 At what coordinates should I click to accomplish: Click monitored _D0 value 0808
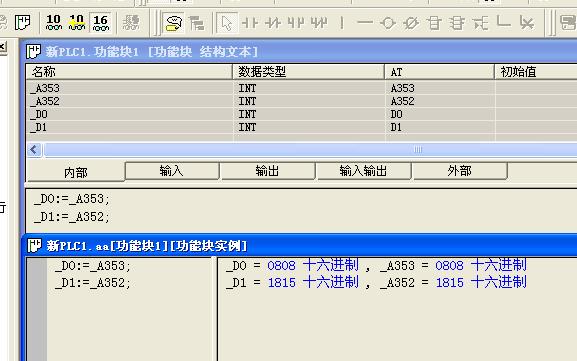pos(282,265)
